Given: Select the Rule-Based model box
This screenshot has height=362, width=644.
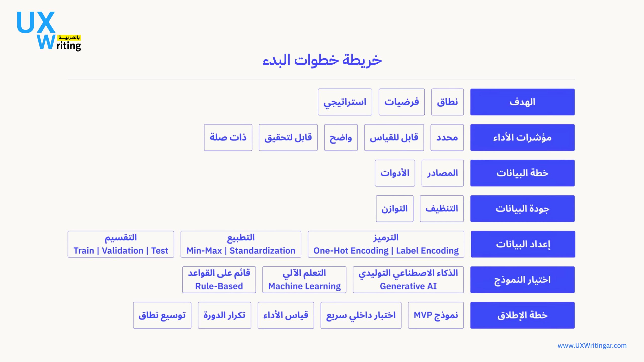Looking at the screenshot, I should pyautogui.click(x=219, y=280).
